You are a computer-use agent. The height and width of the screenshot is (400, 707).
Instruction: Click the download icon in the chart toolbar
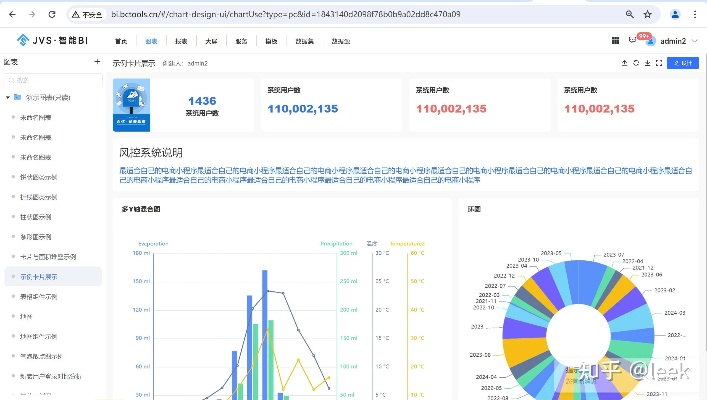click(647, 62)
